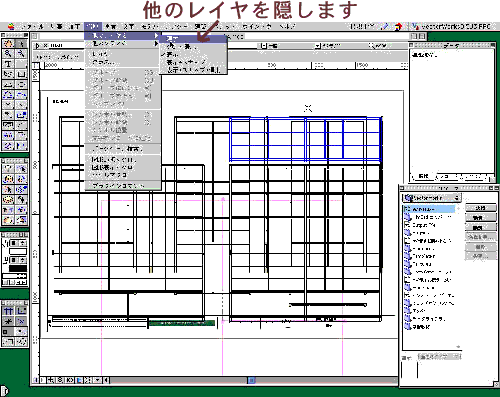Toggle the snap-to-grid constraint icon
The height and width of the screenshot is (397, 500).
click(x=8, y=311)
